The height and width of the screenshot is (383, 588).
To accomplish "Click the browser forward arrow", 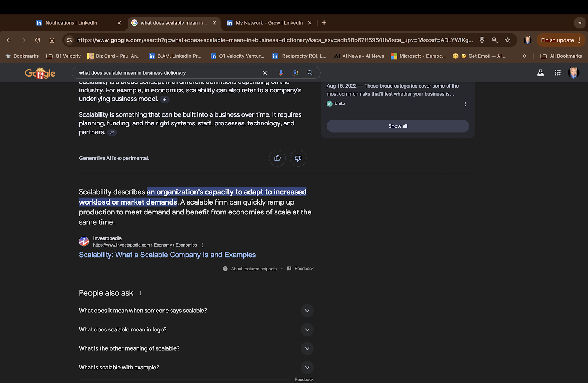I will (23, 40).
